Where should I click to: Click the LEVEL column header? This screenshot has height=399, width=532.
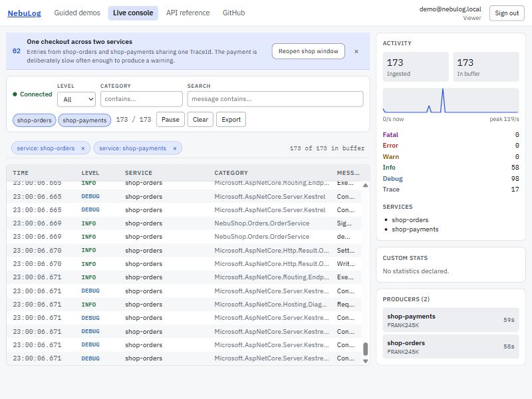(x=90, y=173)
